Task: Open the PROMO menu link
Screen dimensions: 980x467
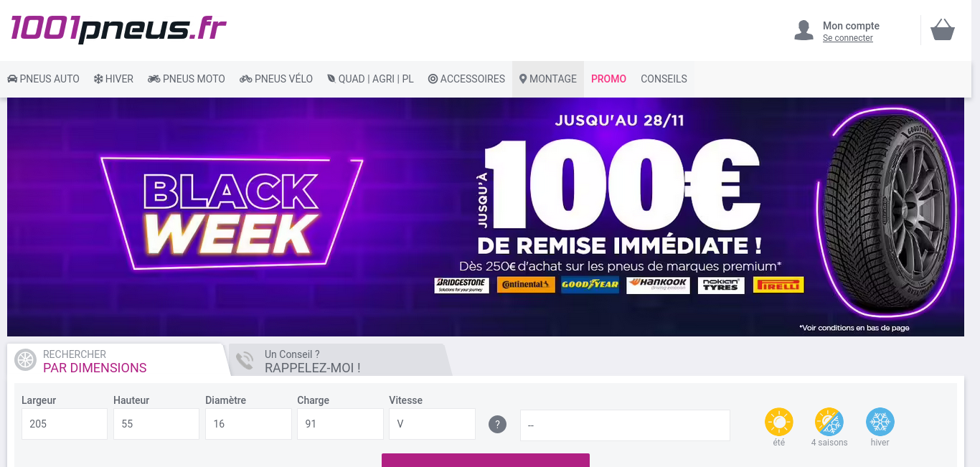Action: (608, 79)
